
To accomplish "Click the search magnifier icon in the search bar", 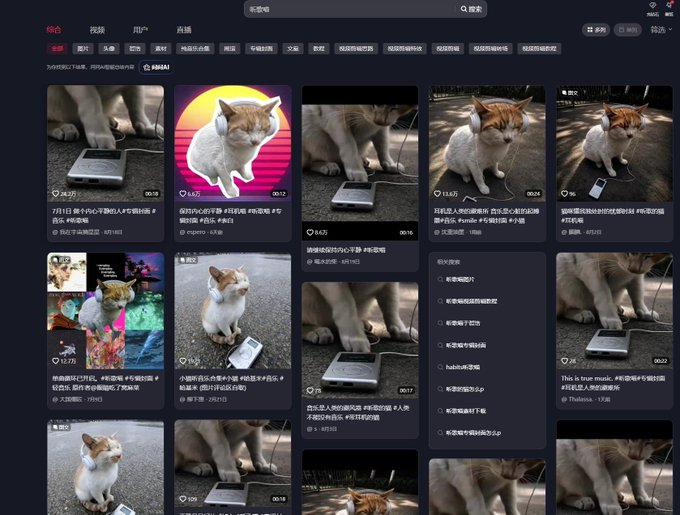I will point(464,9).
